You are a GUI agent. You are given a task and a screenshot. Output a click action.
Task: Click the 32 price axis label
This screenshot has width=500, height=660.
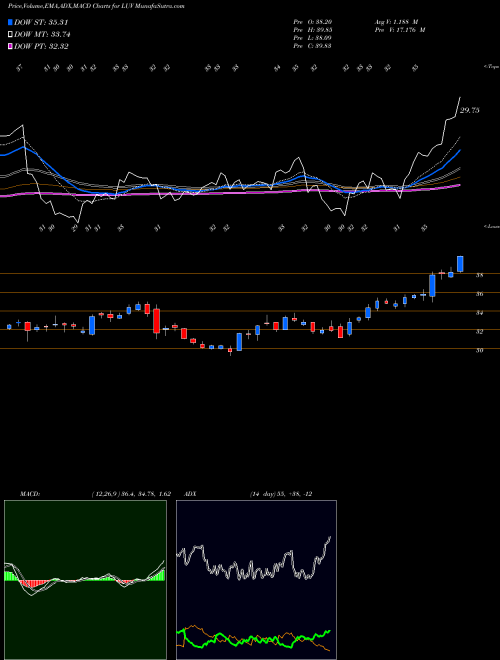click(x=479, y=331)
